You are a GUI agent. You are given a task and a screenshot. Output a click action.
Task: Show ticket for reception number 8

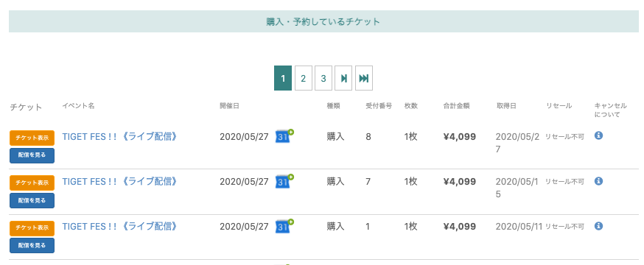point(32,138)
